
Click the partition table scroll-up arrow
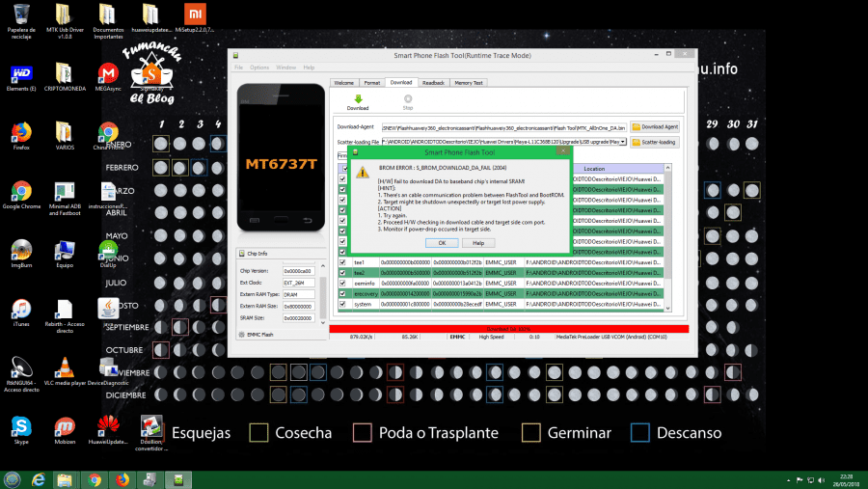[x=667, y=168]
